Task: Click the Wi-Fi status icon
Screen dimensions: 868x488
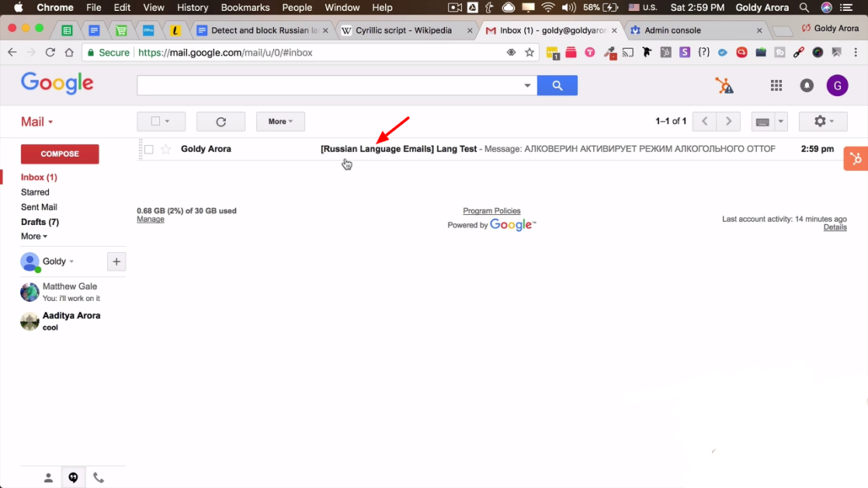Action: (x=548, y=8)
